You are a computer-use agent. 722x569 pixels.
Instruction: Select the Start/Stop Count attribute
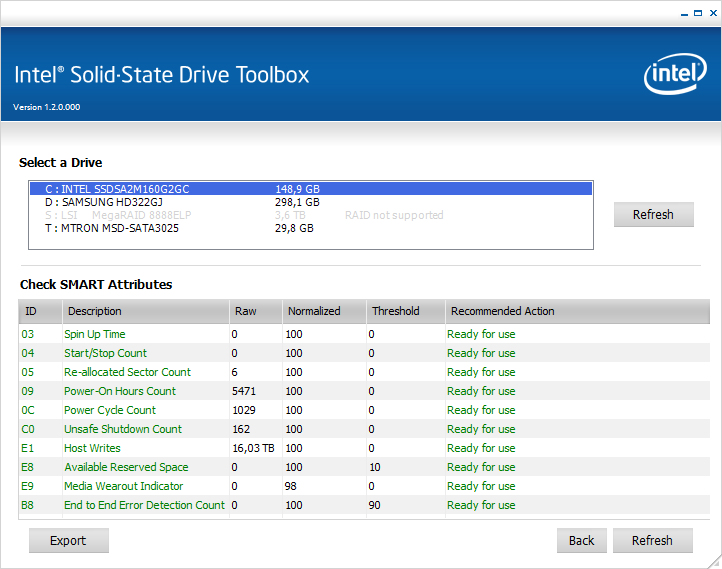click(364, 353)
